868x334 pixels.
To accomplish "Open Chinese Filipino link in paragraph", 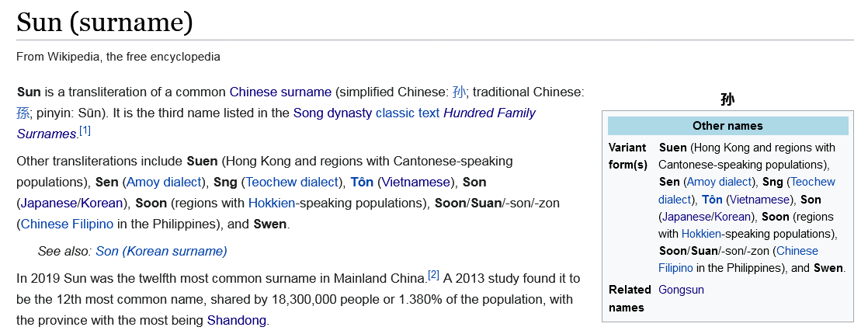I will (67, 224).
